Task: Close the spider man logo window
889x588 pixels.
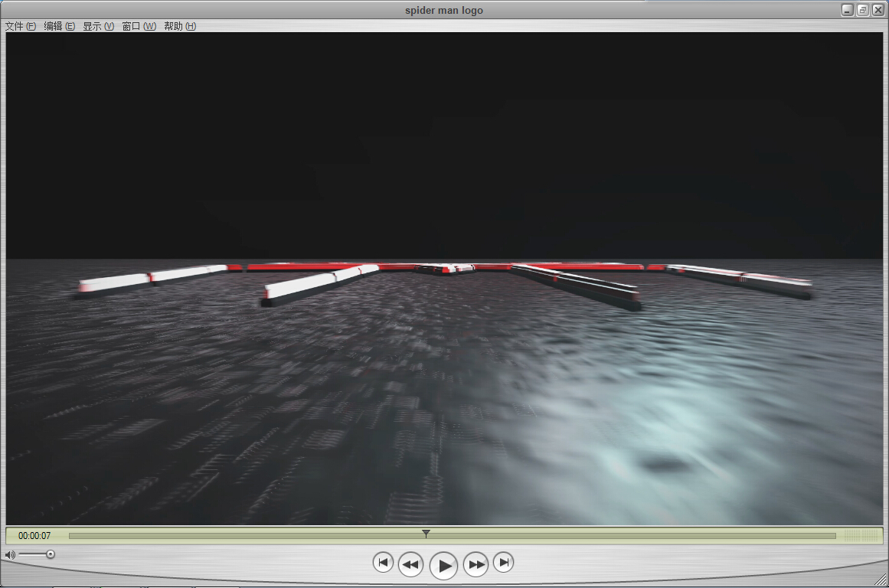Action: pyautogui.click(x=878, y=10)
